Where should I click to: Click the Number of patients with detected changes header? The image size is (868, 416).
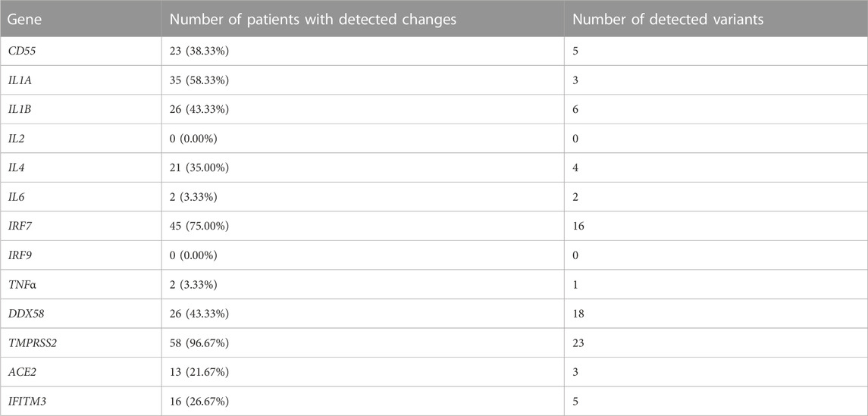click(x=313, y=19)
